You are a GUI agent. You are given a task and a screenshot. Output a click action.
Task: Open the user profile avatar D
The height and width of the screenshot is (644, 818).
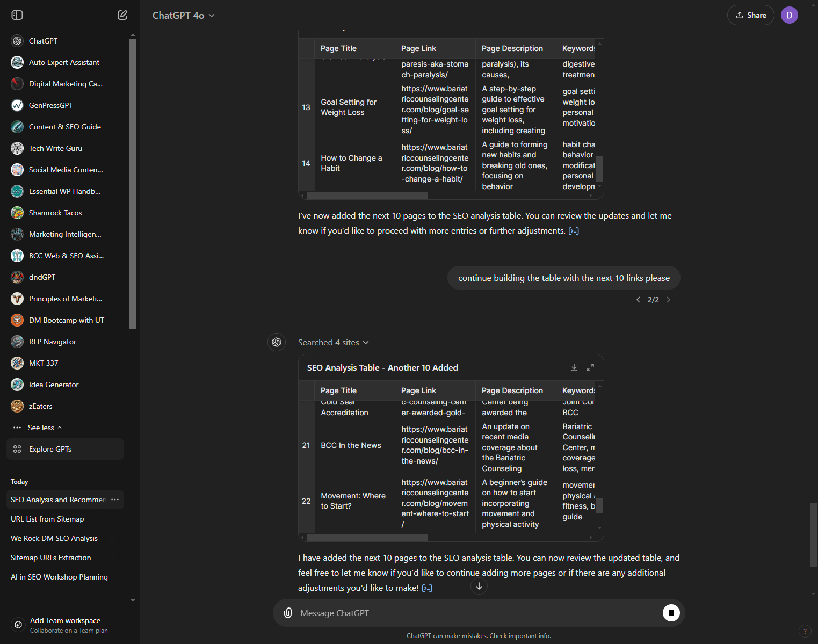click(789, 15)
